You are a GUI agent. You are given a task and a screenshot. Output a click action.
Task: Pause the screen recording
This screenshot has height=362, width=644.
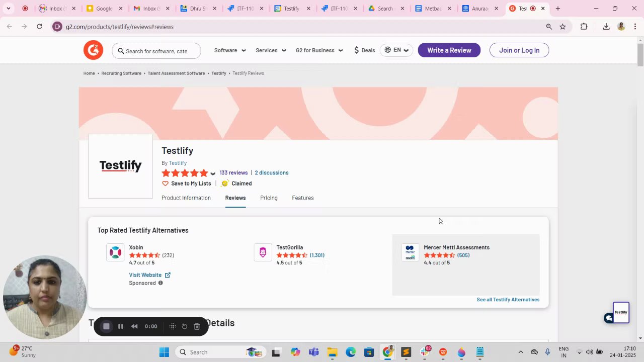click(121, 326)
